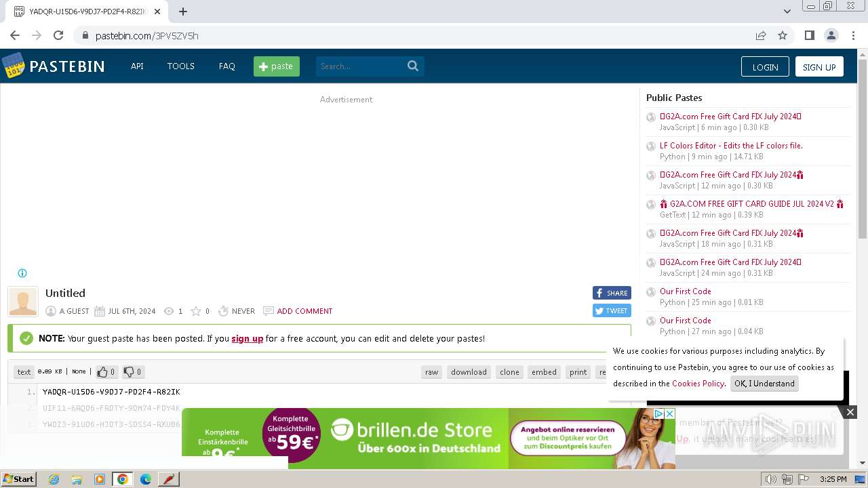Open the TOOLS menu item
The width and height of the screenshot is (868, 488).
181,66
